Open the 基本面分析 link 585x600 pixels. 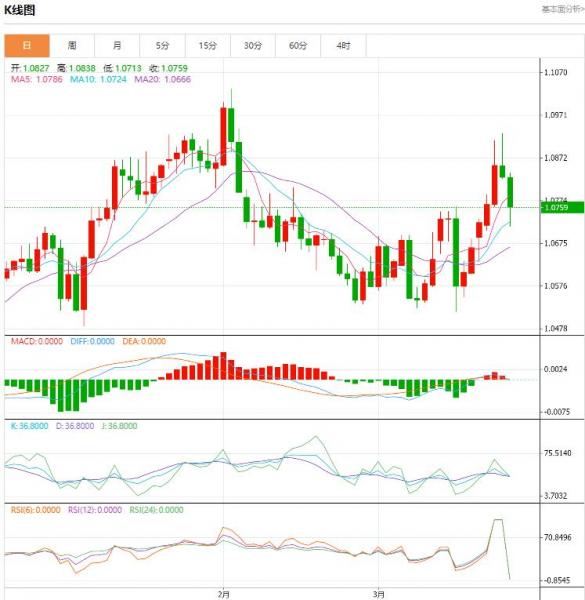click(x=563, y=9)
